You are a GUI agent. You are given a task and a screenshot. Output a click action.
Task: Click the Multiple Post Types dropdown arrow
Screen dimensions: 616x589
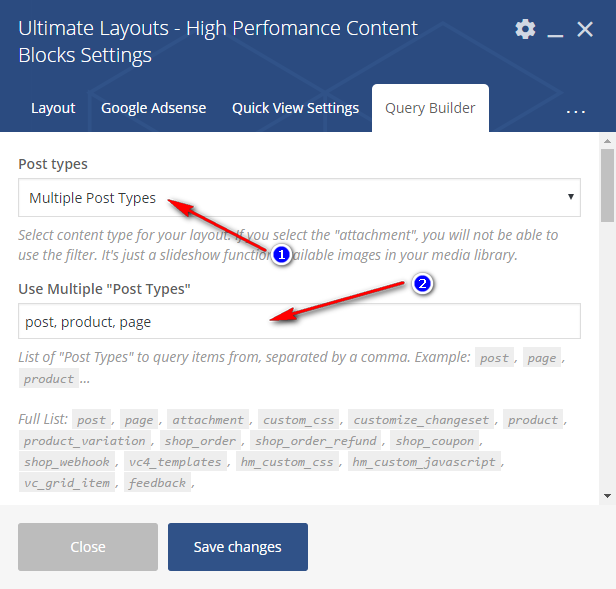point(570,197)
